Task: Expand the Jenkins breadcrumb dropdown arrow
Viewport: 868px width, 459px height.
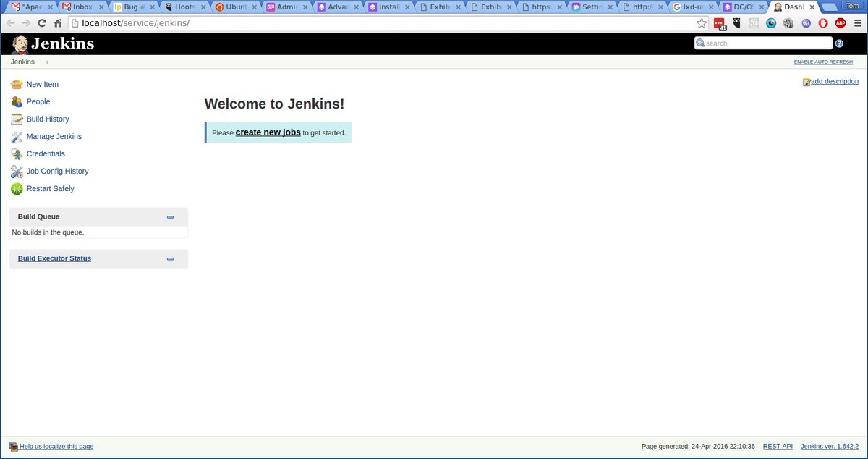Action: (47, 62)
